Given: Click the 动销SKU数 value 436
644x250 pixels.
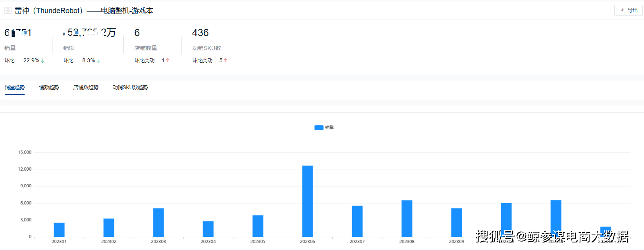Looking at the screenshot, I should pos(201,33).
